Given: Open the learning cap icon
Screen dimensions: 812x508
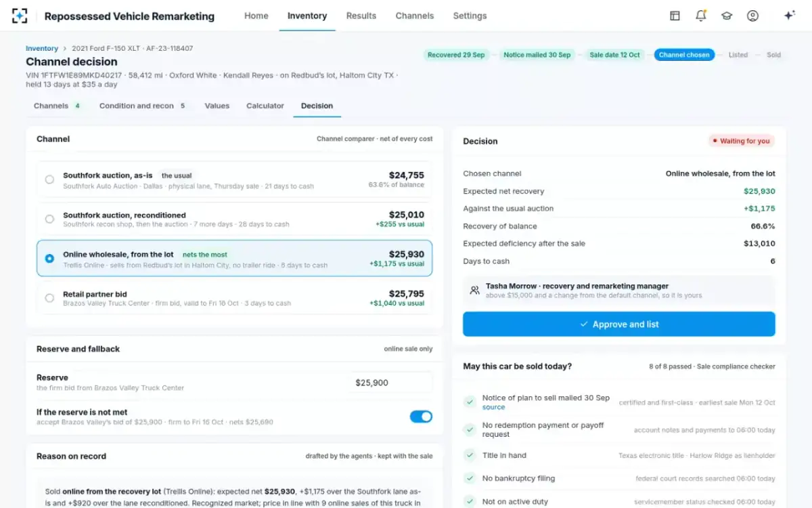Looking at the screenshot, I should tap(727, 16).
